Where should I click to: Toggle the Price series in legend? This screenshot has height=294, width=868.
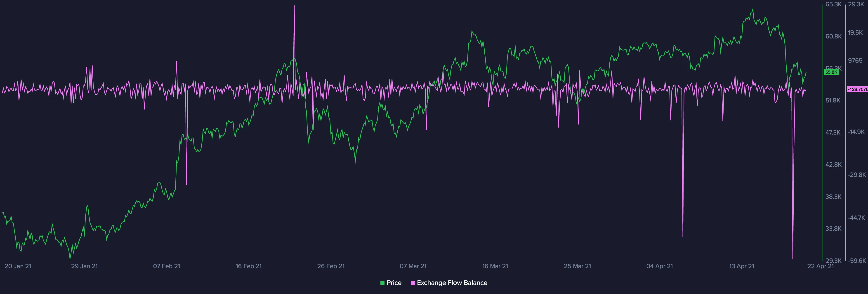pyautogui.click(x=391, y=283)
